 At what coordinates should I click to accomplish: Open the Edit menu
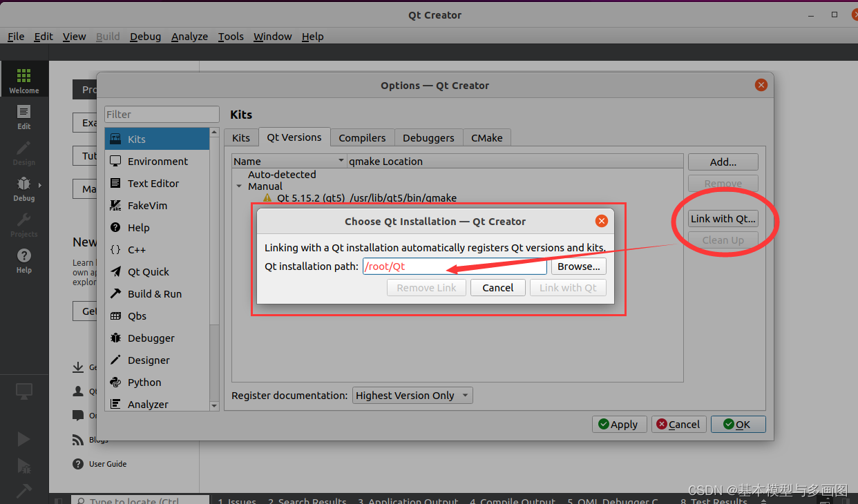[44, 37]
